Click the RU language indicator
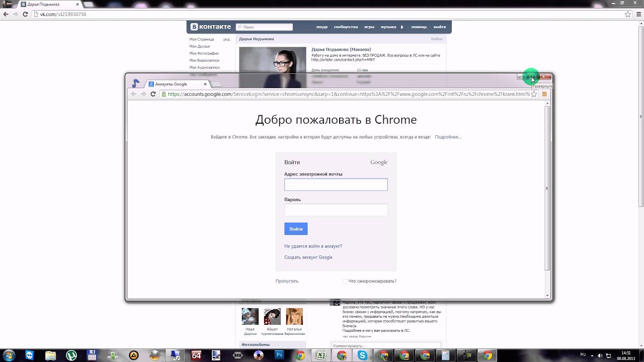The height and width of the screenshot is (362, 644). [x=583, y=355]
